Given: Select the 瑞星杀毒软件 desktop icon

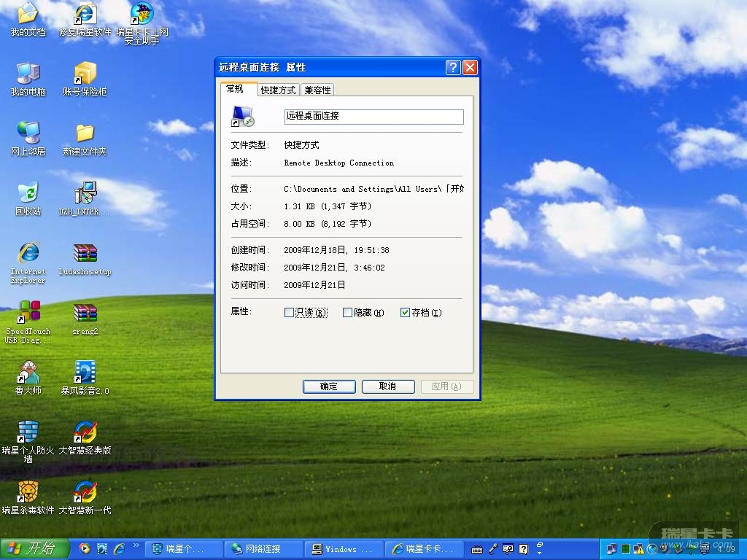Looking at the screenshot, I should pyautogui.click(x=28, y=492).
